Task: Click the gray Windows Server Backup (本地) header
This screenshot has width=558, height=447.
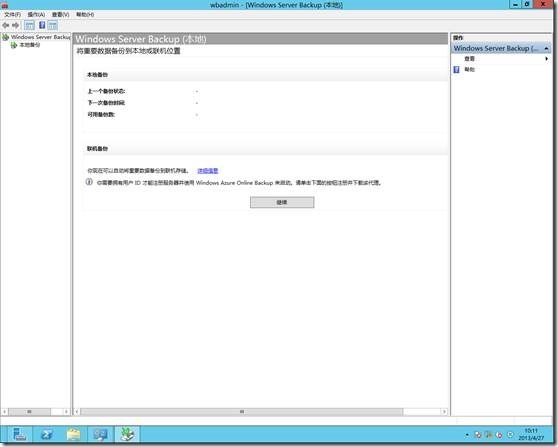Action: (x=261, y=39)
